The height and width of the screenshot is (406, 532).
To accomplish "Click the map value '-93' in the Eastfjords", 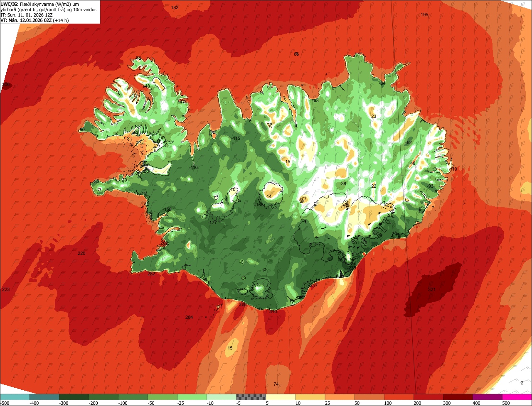I will coord(430,186).
